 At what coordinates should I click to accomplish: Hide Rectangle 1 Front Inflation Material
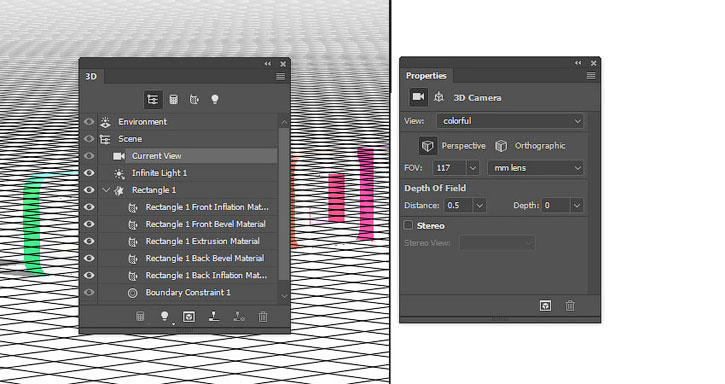pyautogui.click(x=89, y=207)
